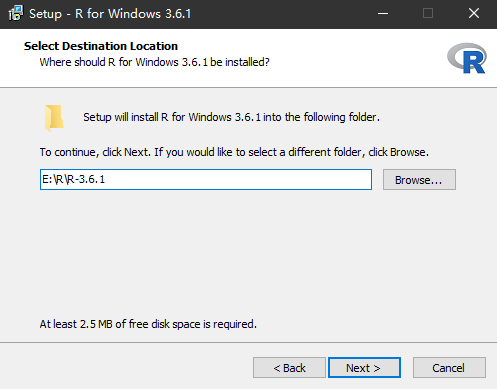Click the blue R logo
Image resolution: width=497 pixels, height=389 pixels.
[467, 58]
